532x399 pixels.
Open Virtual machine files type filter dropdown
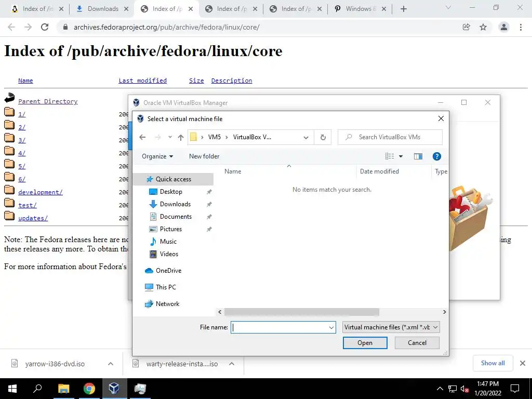(391, 327)
